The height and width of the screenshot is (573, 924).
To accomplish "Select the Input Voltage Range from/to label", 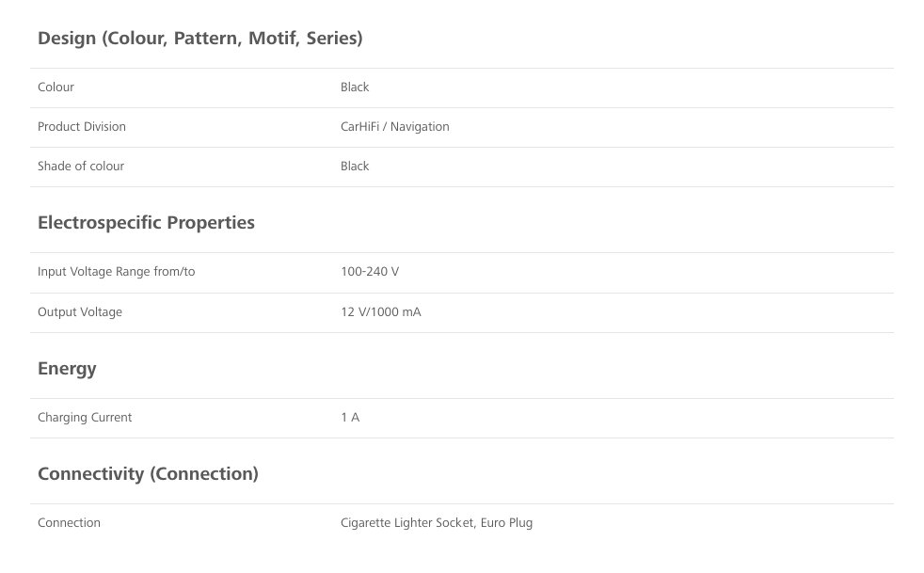I will (x=117, y=272).
